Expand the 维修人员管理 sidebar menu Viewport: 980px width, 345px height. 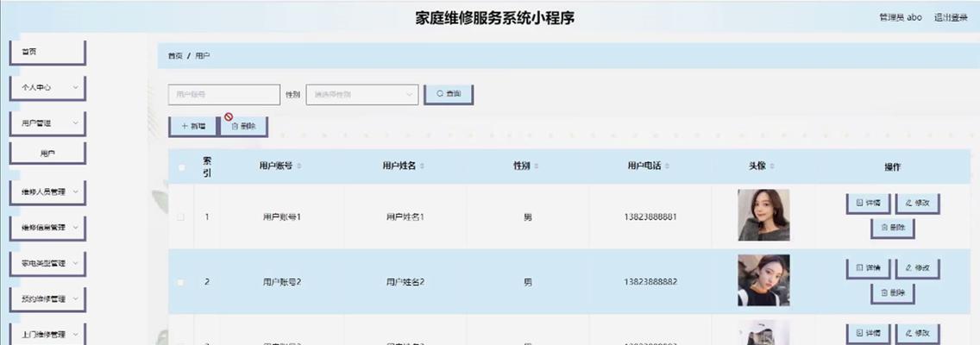(x=47, y=192)
